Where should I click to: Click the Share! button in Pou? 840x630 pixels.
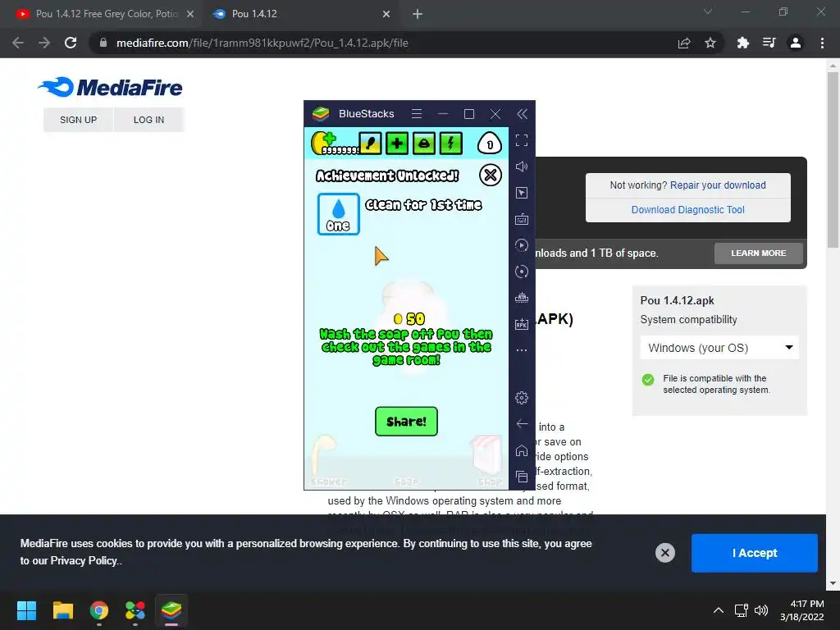click(x=406, y=422)
